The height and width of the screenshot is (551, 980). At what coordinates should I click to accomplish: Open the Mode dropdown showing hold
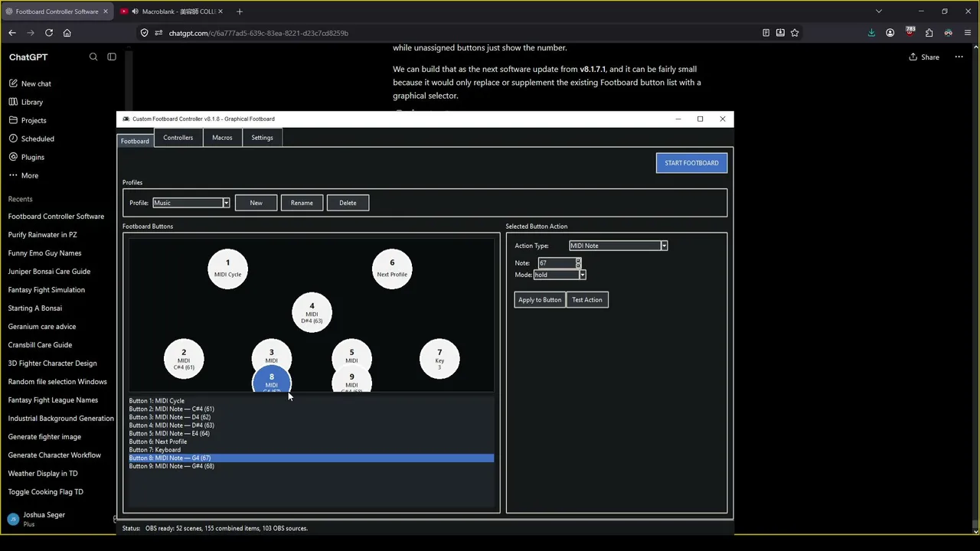tap(560, 275)
